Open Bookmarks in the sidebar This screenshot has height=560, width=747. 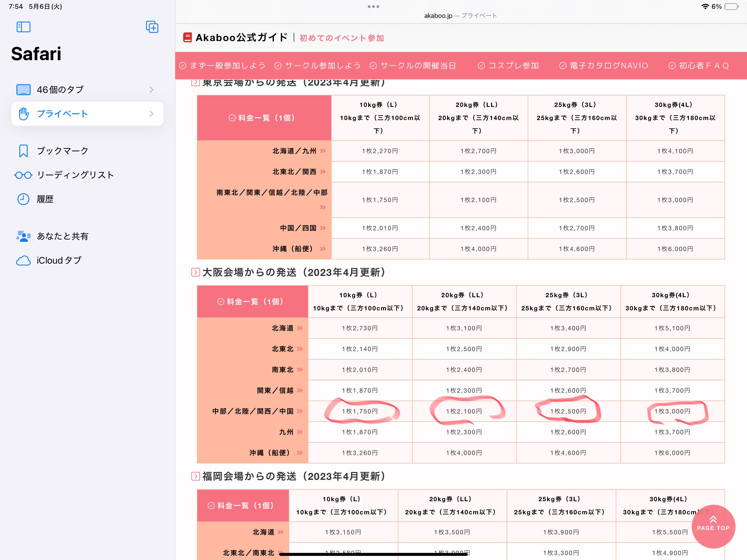click(62, 151)
